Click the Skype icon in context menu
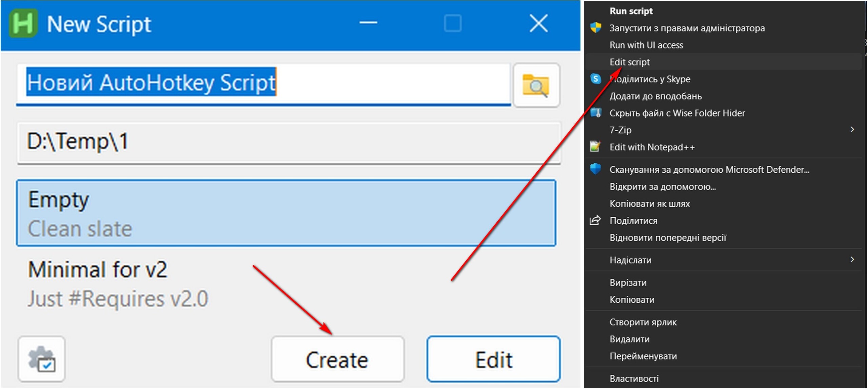868x390 pixels. pos(596,79)
